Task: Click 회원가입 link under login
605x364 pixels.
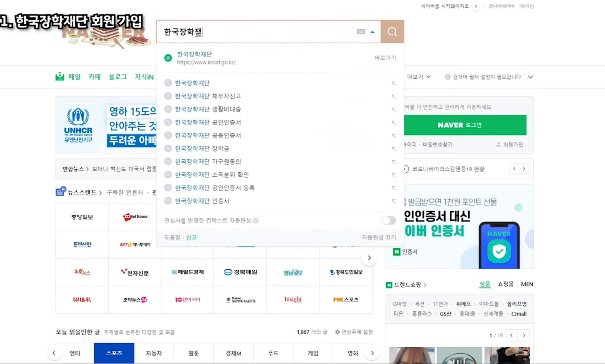Action: coord(510,144)
